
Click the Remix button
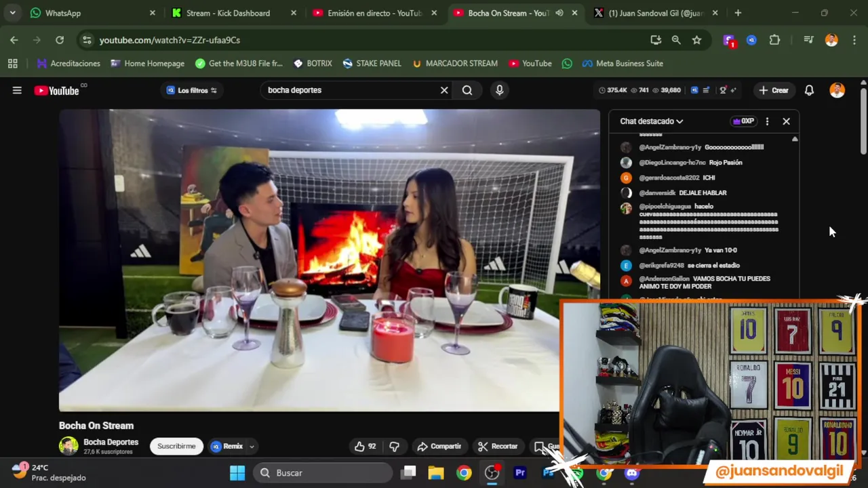(227, 446)
